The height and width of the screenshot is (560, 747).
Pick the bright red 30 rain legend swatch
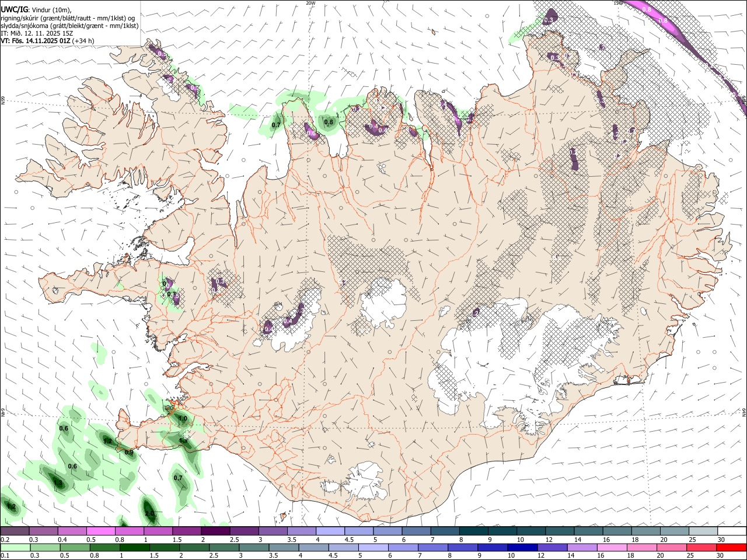(x=731, y=547)
